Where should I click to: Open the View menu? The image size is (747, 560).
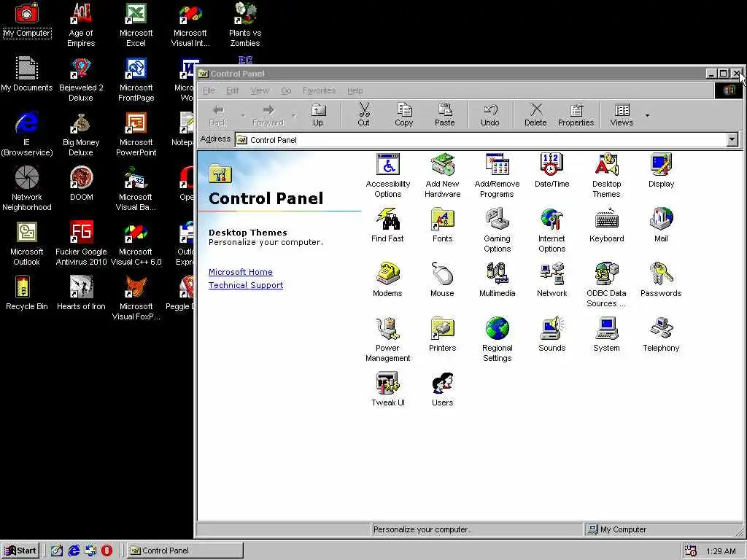260,90
